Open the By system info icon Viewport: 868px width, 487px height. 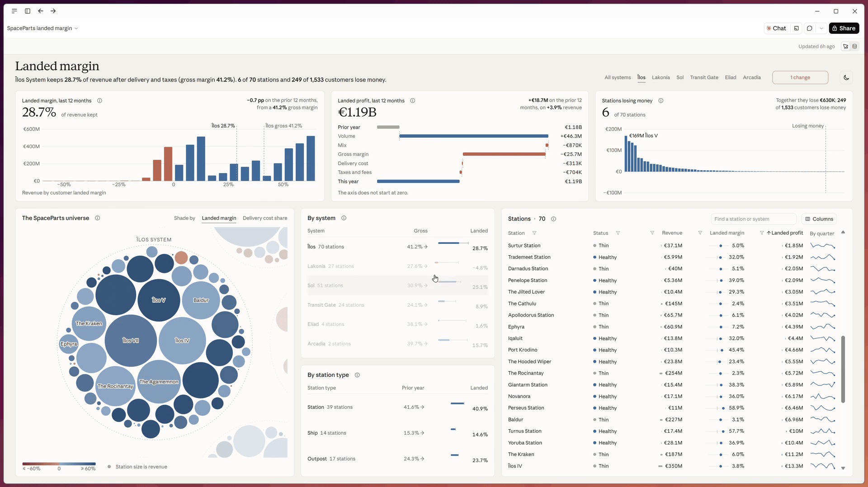344,218
